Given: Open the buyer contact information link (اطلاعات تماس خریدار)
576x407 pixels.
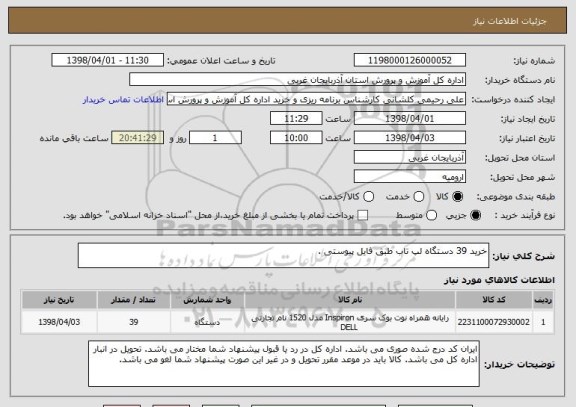Looking at the screenshot, I should pos(123,100).
